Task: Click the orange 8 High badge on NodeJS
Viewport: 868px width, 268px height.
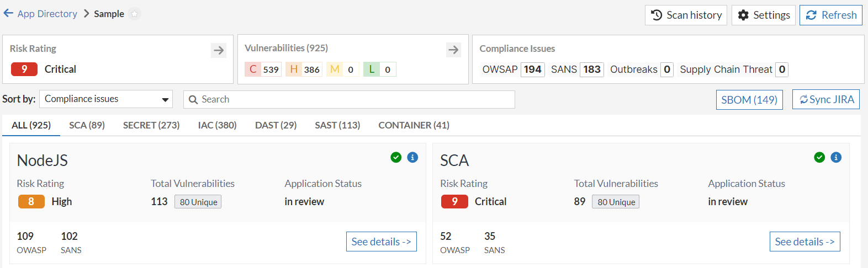Action: pyautogui.click(x=31, y=201)
